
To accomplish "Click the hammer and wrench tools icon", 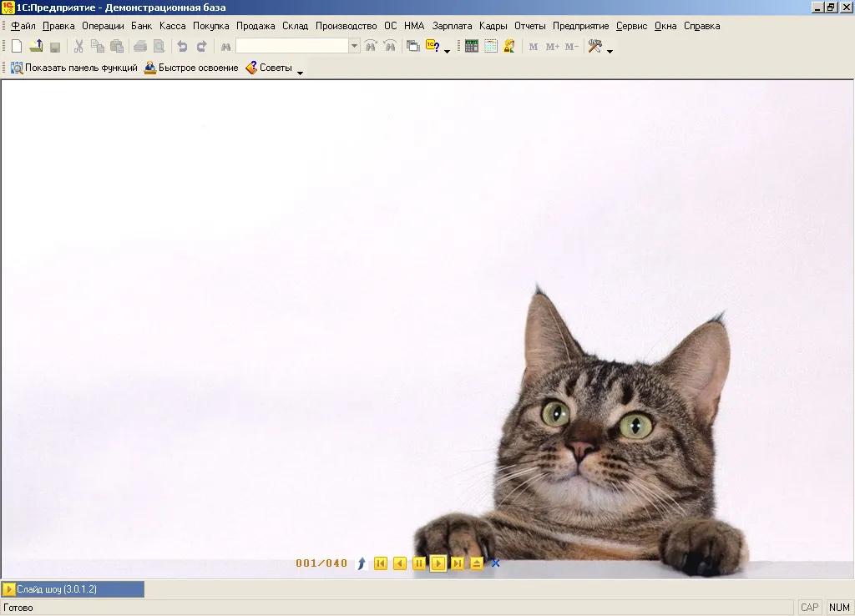I will click(x=594, y=47).
